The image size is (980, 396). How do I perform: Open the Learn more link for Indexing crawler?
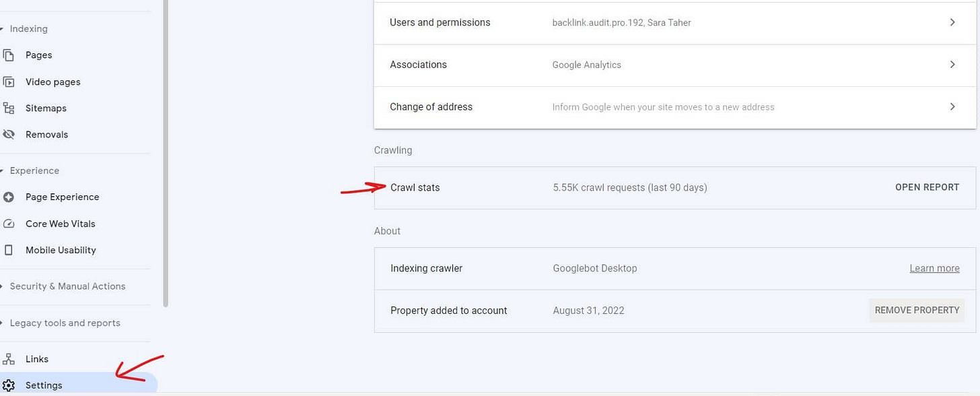pos(934,267)
